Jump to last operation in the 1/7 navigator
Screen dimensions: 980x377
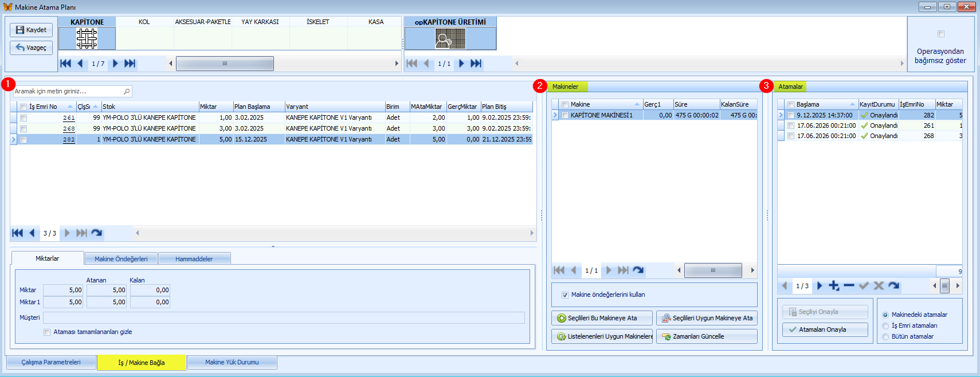[x=130, y=64]
